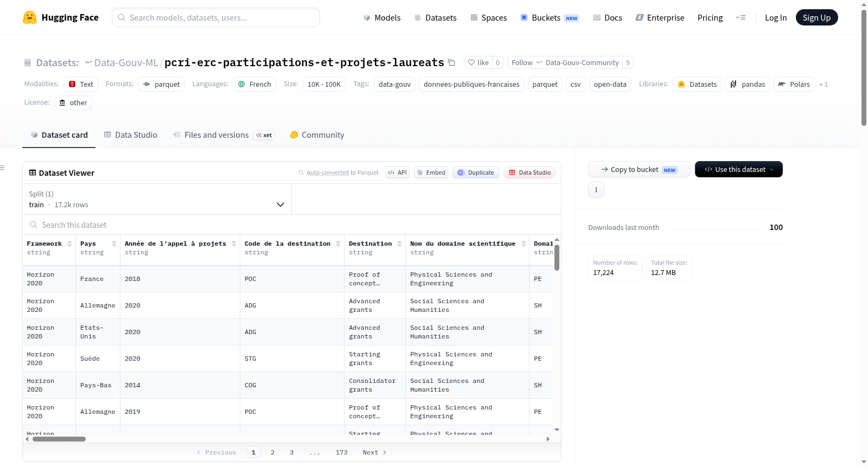868x467 pixels.
Task: Click the API button in Dataset Viewer
Action: point(397,172)
